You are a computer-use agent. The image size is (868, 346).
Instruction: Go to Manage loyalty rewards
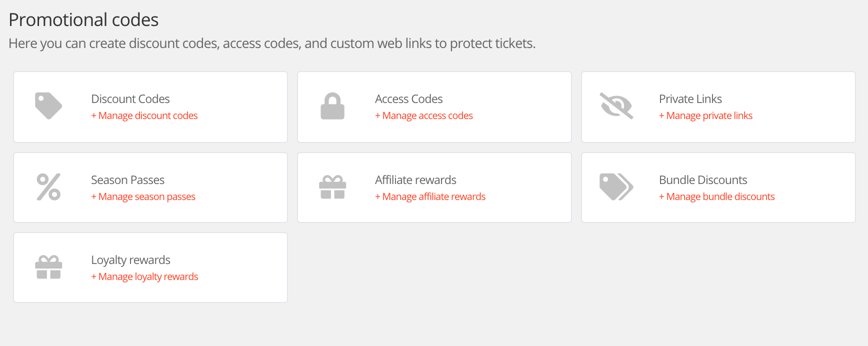point(144,276)
